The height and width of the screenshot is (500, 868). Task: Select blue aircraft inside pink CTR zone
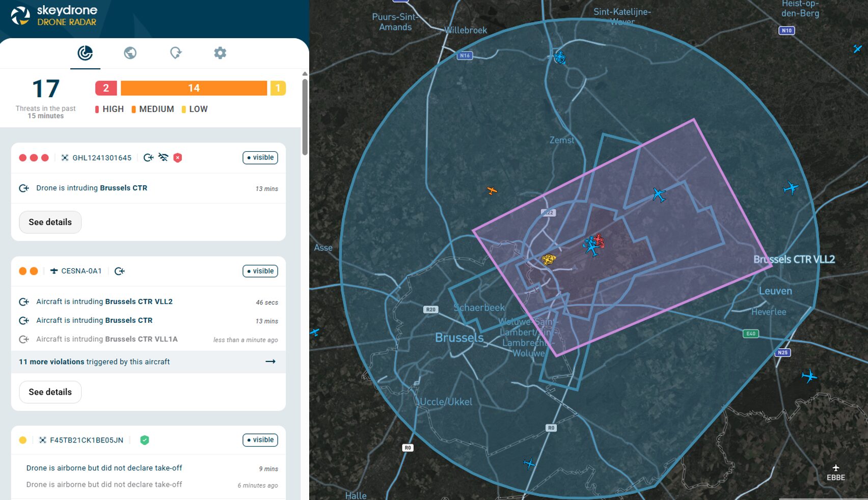click(x=659, y=195)
